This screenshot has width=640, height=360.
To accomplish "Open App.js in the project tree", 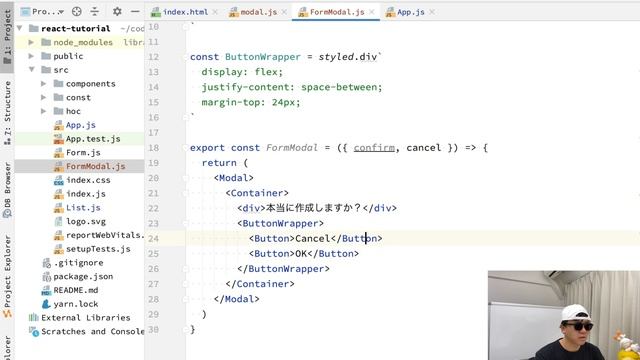I will click(x=81, y=125).
